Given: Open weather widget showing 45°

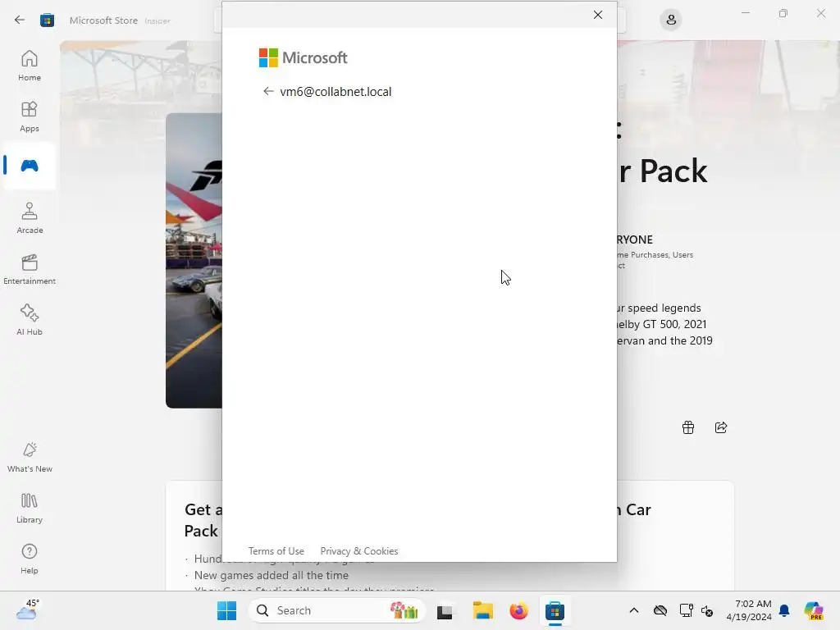Looking at the screenshot, I should [x=27, y=610].
